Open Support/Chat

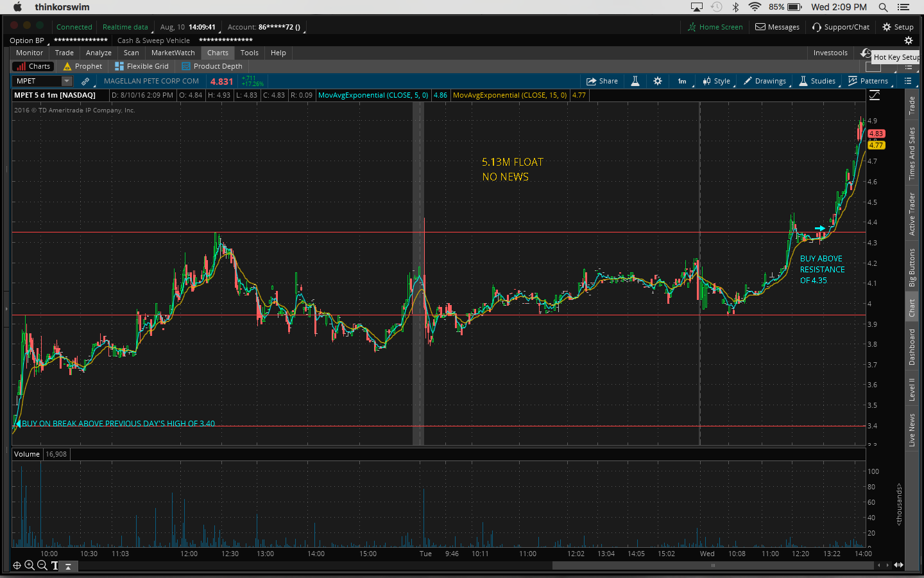841,27
